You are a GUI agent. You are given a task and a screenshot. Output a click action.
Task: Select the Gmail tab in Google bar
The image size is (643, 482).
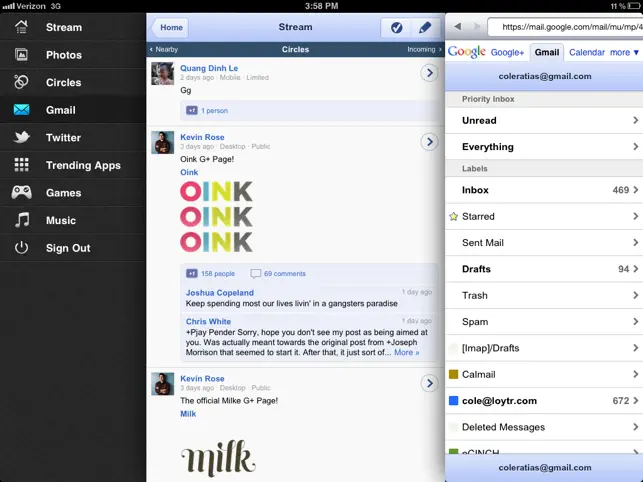(547, 52)
